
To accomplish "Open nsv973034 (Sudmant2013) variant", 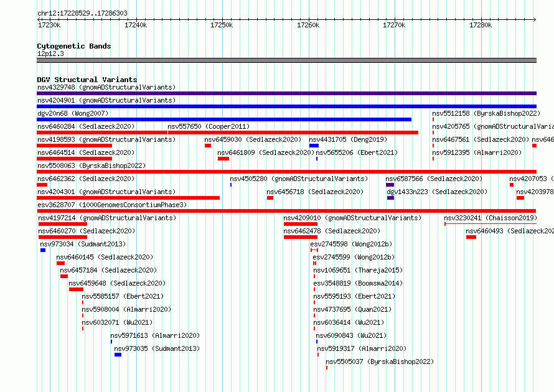I will pos(83,244).
